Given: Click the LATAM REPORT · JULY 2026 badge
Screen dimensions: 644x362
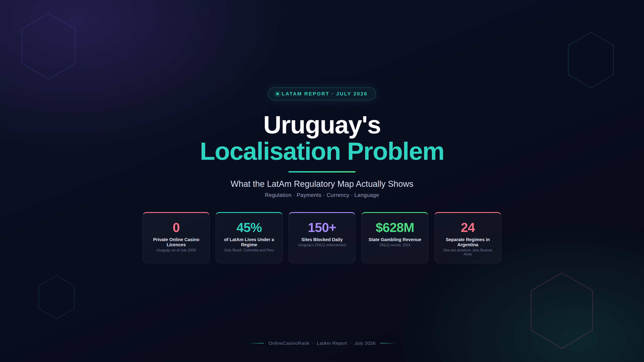Looking at the screenshot, I should (322, 94).
